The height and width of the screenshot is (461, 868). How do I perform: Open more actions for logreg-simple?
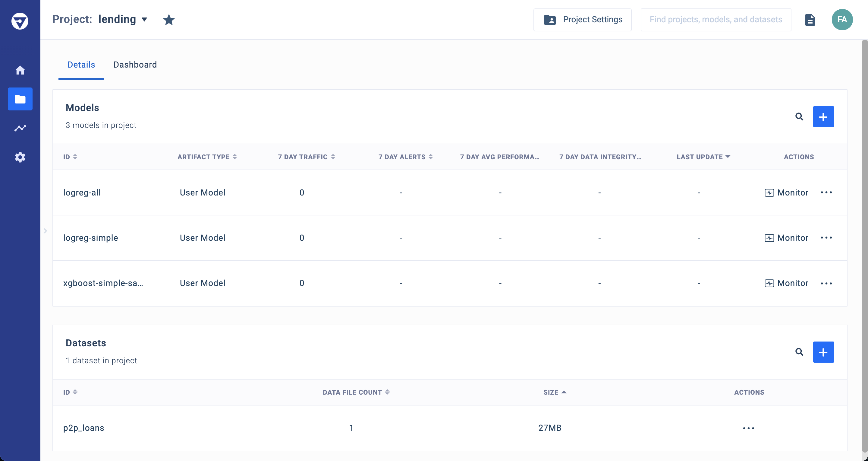[826, 238]
